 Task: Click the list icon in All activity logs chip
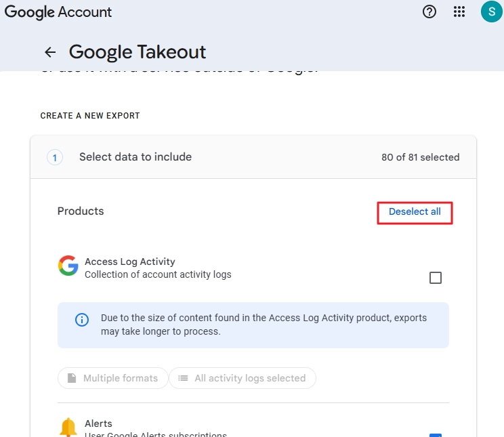183,378
